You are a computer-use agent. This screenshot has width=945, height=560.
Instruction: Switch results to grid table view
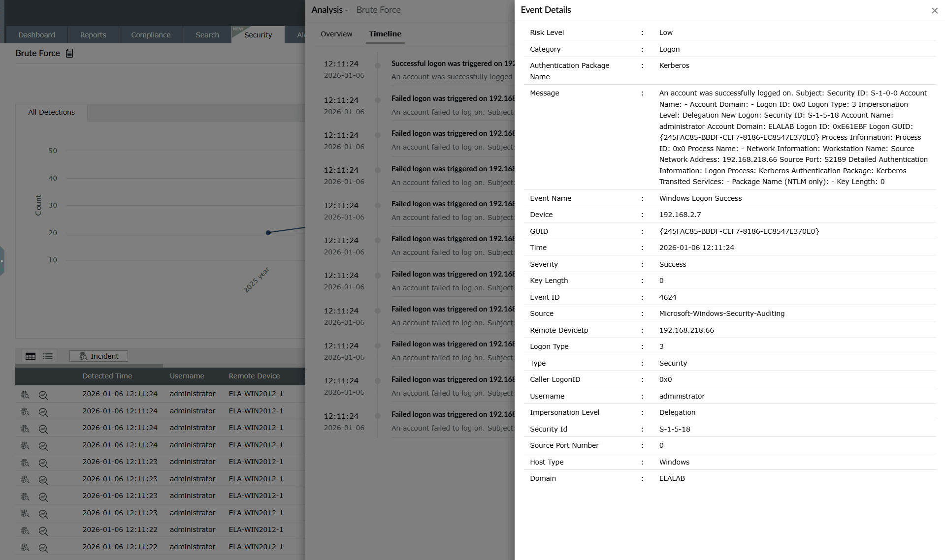point(31,356)
